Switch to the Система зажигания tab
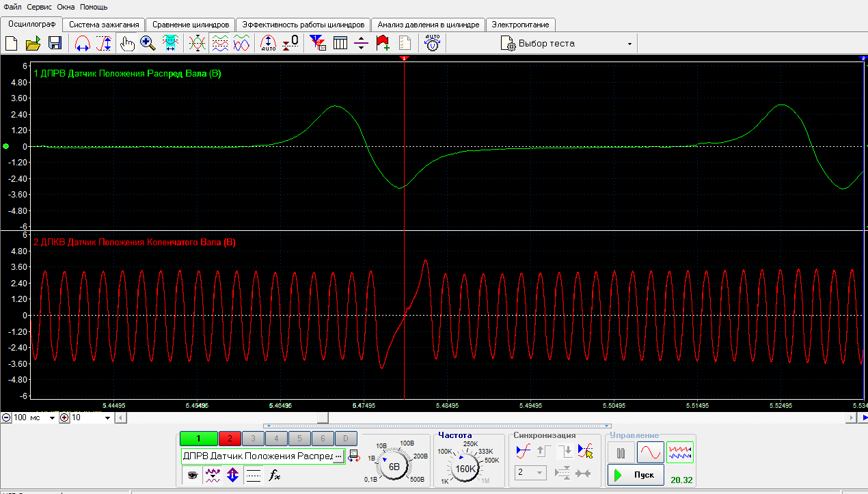This screenshot has height=494, width=868. coord(104,25)
